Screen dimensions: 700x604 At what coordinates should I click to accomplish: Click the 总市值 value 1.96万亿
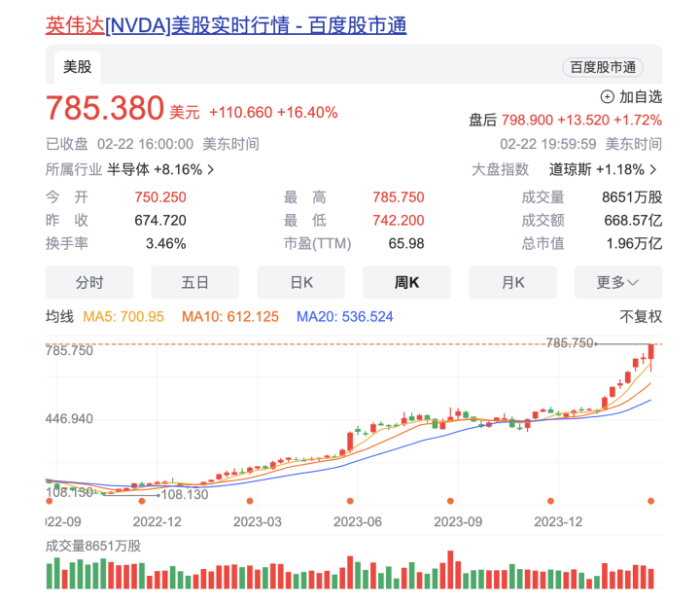[634, 244]
